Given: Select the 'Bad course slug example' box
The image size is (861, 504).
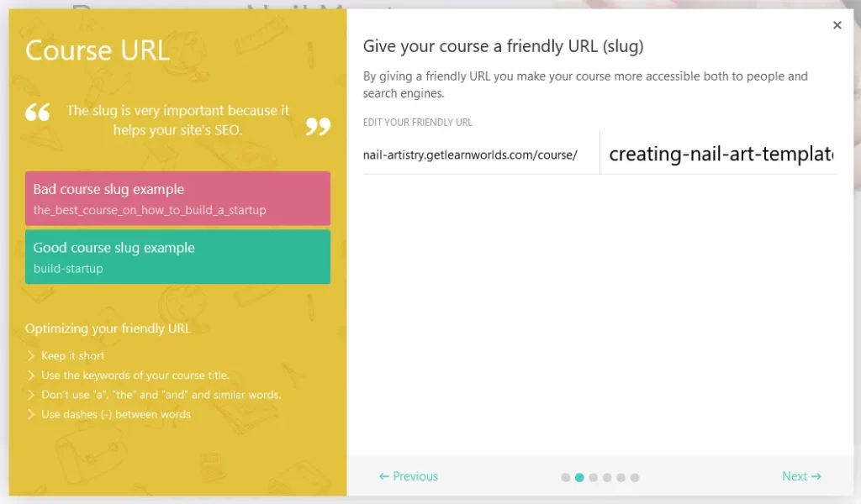Looking at the screenshot, I should pos(177,198).
